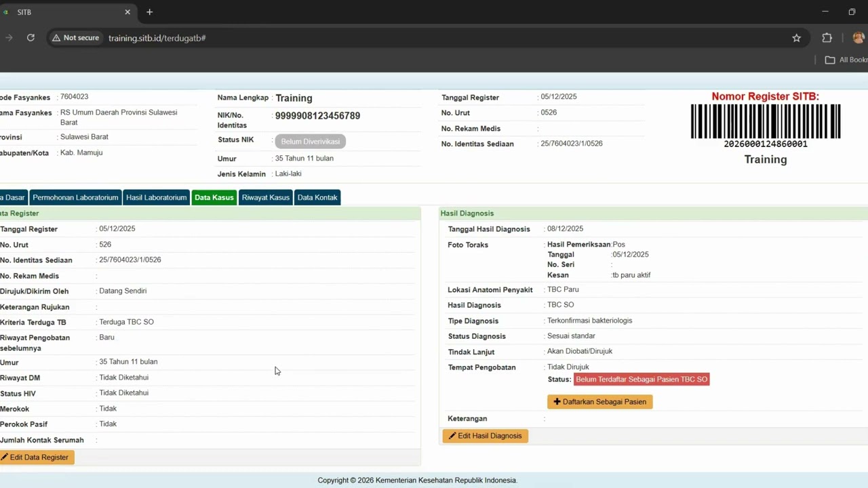Click the Terkonfirmasi bakteriologis value
The width and height of the screenshot is (868, 488).
pyautogui.click(x=589, y=321)
